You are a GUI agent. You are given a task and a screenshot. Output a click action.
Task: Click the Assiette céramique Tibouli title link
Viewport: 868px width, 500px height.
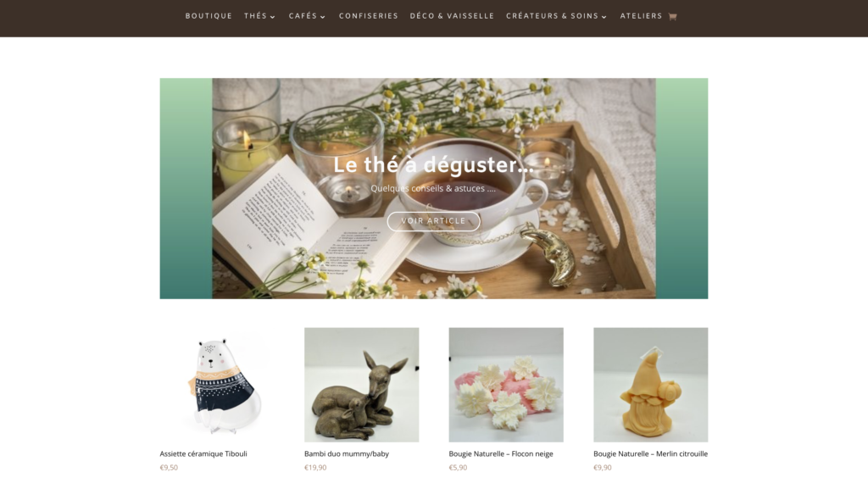point(203,454)
